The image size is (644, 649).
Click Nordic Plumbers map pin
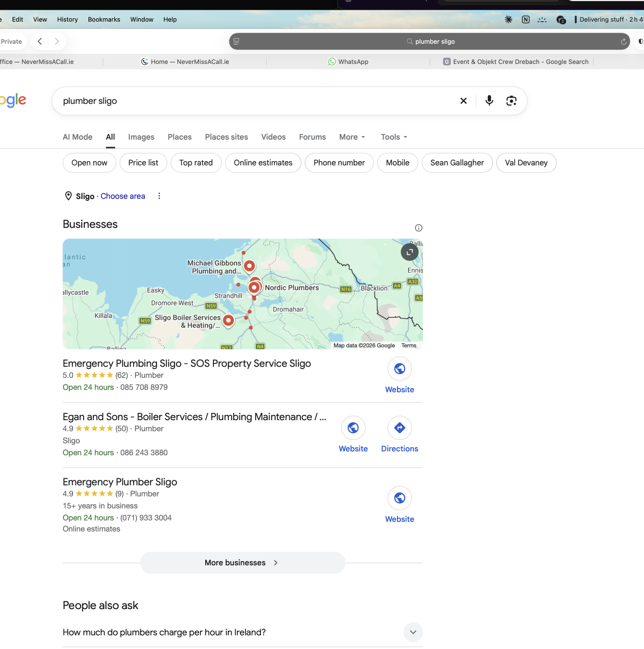[x=254, y=288]
